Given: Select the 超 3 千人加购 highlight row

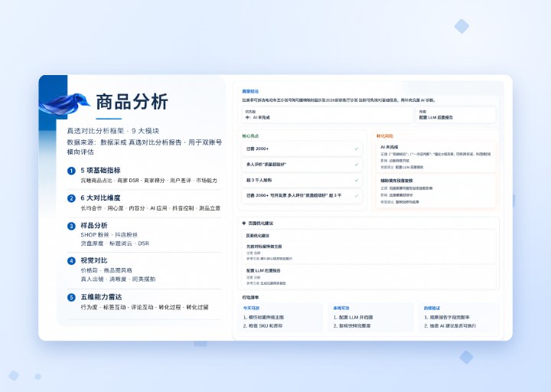Looking at the screenshot, I should [302, 180].
